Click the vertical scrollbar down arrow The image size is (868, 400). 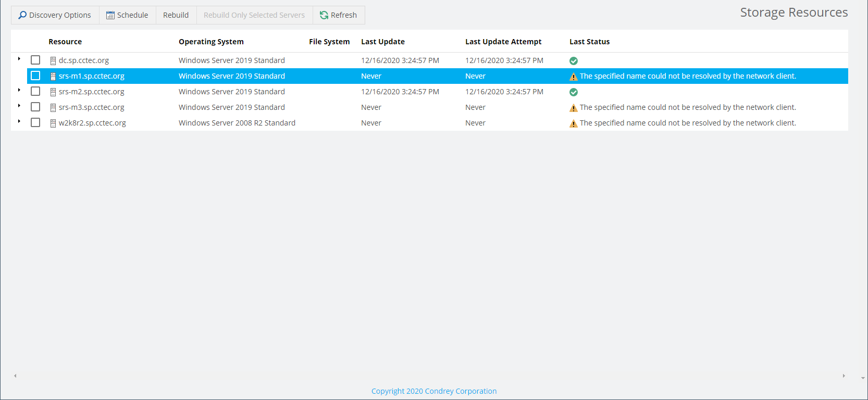point(863,378)
